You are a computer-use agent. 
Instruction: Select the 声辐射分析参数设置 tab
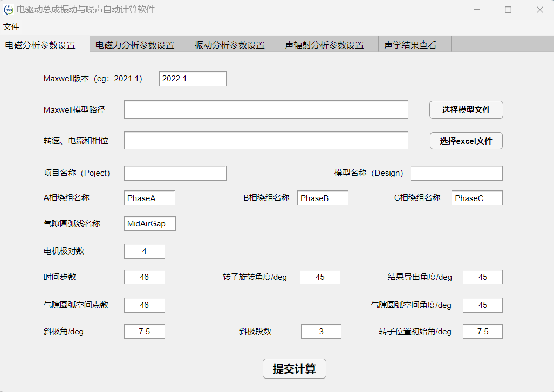[x=324, y=45]
